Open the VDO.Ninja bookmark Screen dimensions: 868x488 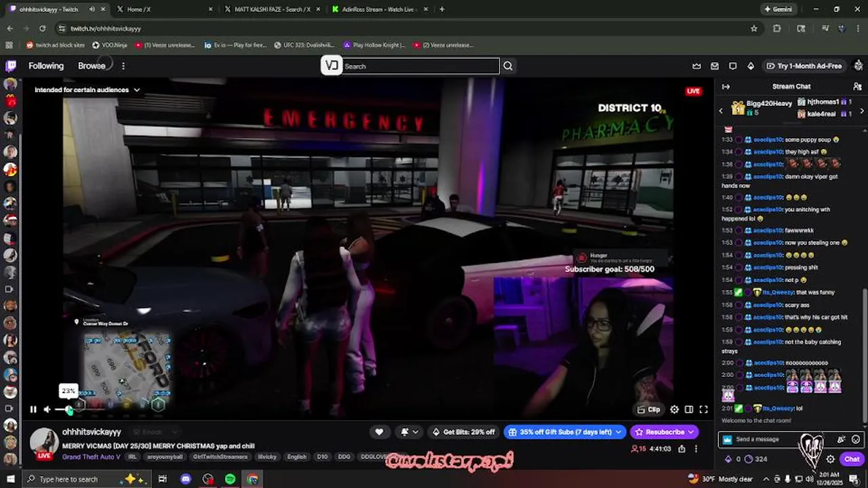pyautogui.click(x=109, y=45)
